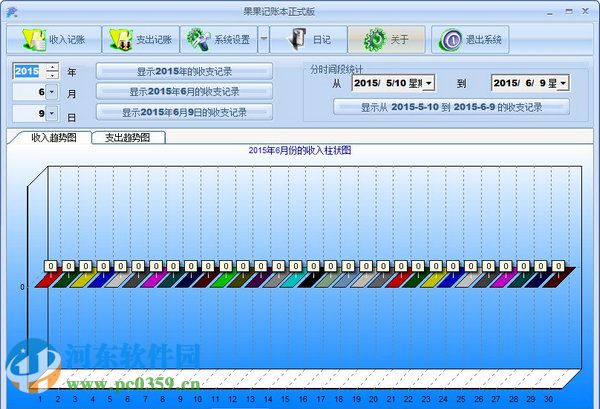Click x-axis label 15

[x=285, y=399]
